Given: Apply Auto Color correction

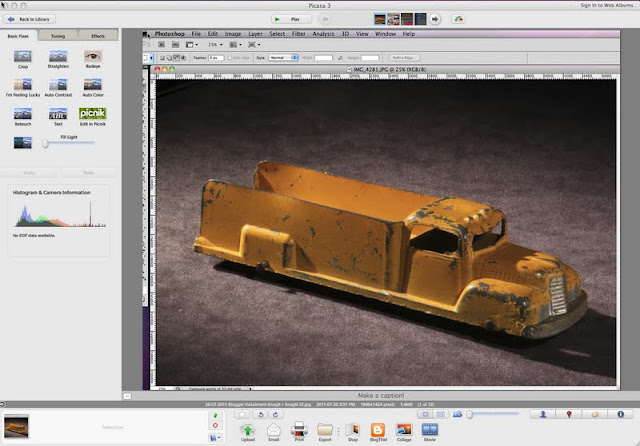Looking at the screenshot, I should pyautogui.click(x=92, y=86).
